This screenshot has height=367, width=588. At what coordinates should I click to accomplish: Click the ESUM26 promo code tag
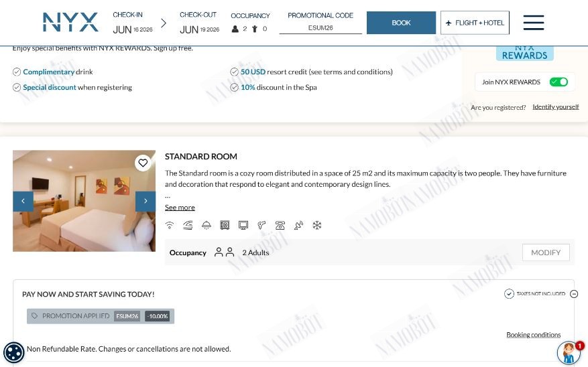127,316
